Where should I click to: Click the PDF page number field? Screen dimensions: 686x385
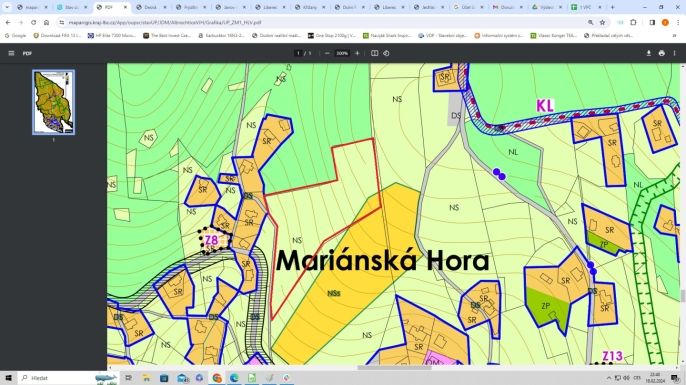click(298, 53)
